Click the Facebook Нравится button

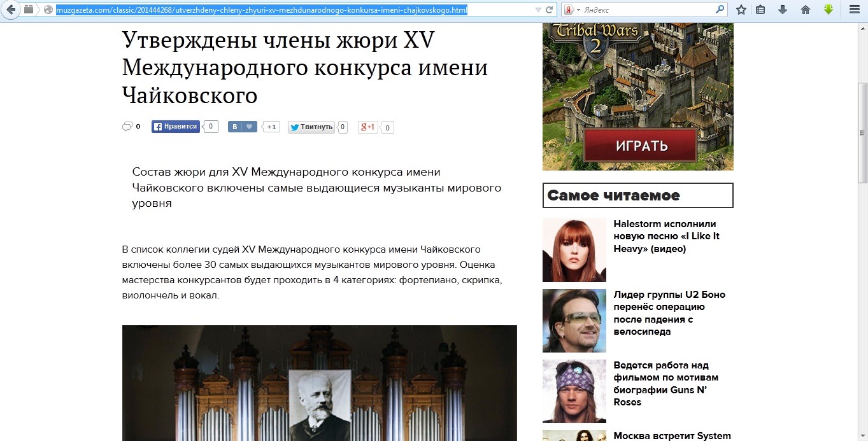pos(175,127)
